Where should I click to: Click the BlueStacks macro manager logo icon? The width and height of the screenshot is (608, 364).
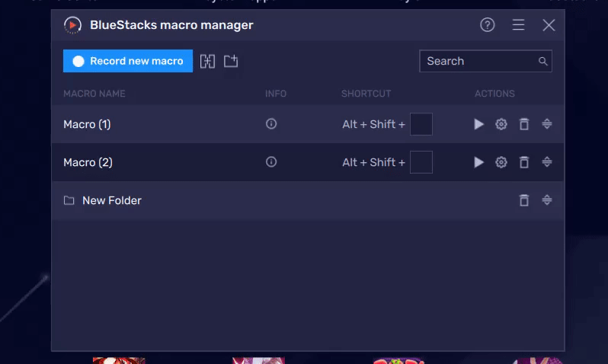[x=72, y=25]
